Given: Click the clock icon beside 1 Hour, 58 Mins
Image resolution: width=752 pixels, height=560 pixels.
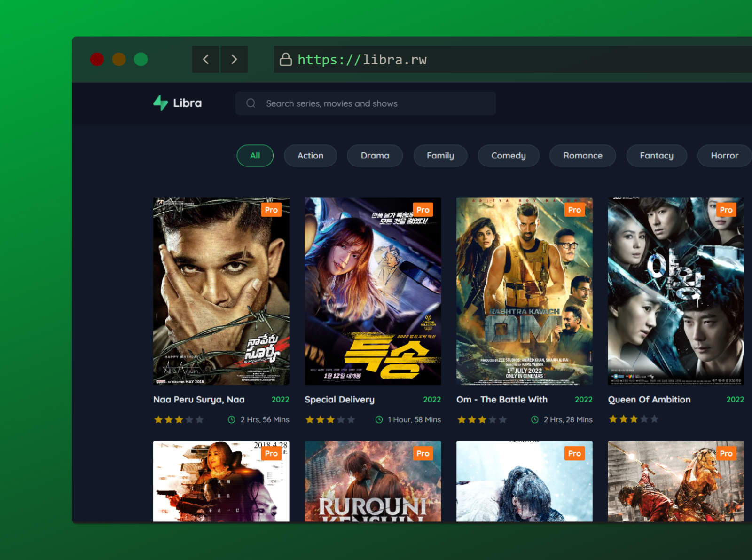Looking at the screenshot, I should pos(379,419).
